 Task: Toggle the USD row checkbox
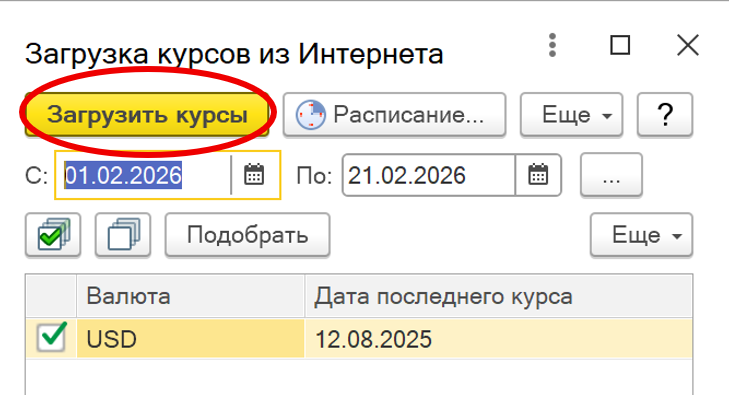(52, 338)
